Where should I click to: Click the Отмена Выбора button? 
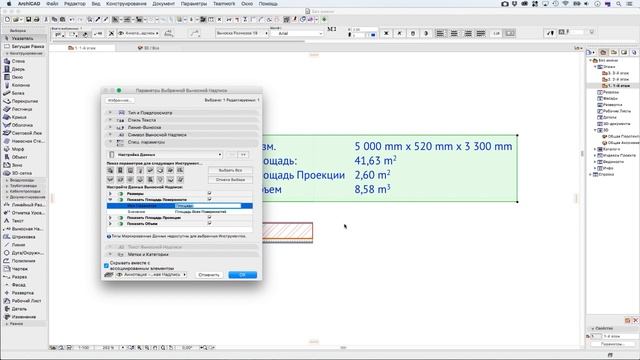pos(230,180)
